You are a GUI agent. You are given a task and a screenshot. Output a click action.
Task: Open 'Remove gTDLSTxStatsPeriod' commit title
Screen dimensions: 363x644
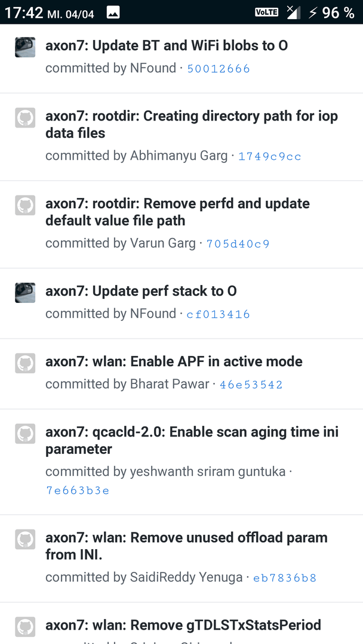(x=183, y=625)
